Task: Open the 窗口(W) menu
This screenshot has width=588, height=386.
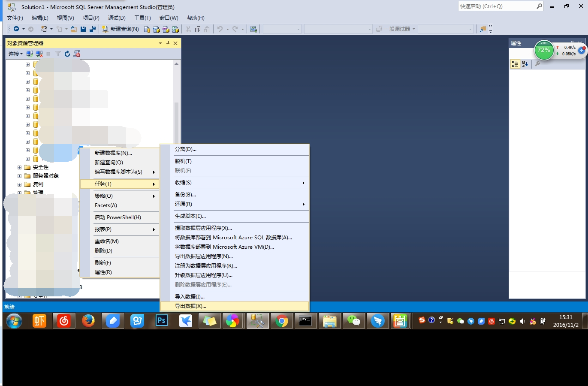Action: [x=169, y=18]
